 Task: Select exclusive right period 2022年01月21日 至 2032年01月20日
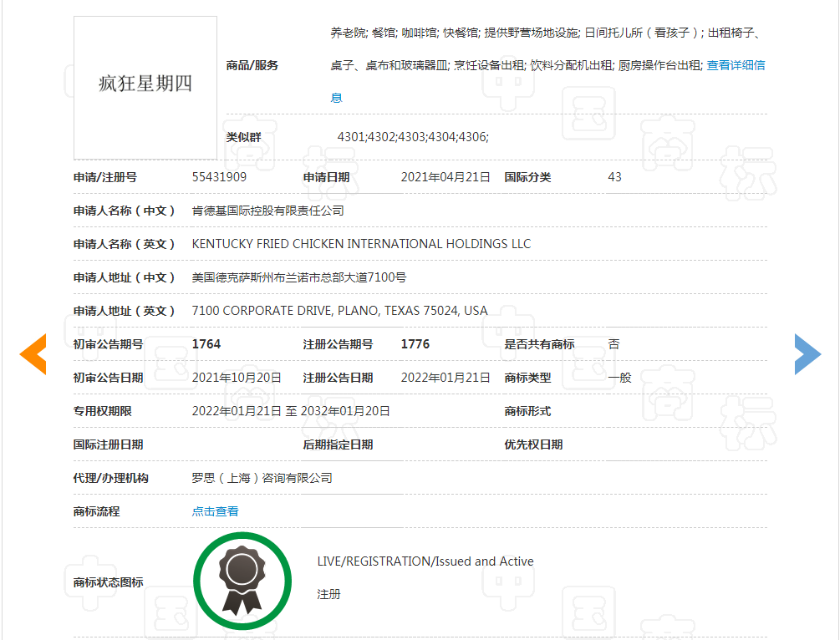291,411
